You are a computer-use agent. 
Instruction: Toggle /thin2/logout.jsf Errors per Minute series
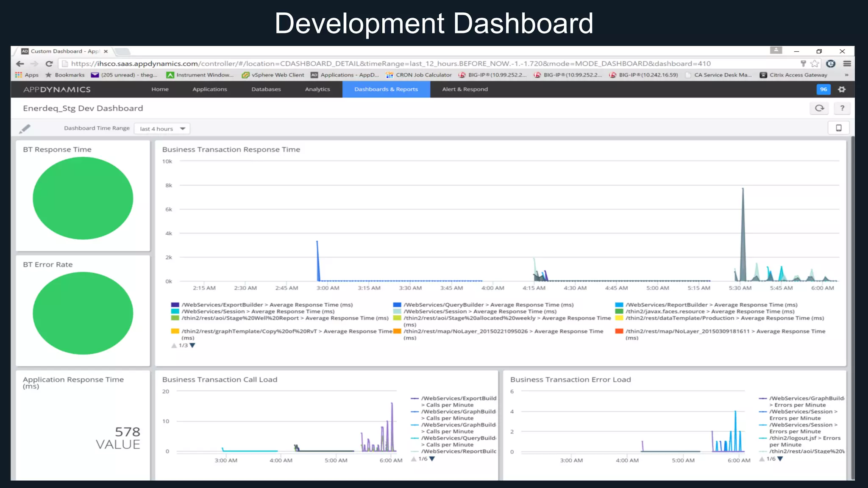800,441
